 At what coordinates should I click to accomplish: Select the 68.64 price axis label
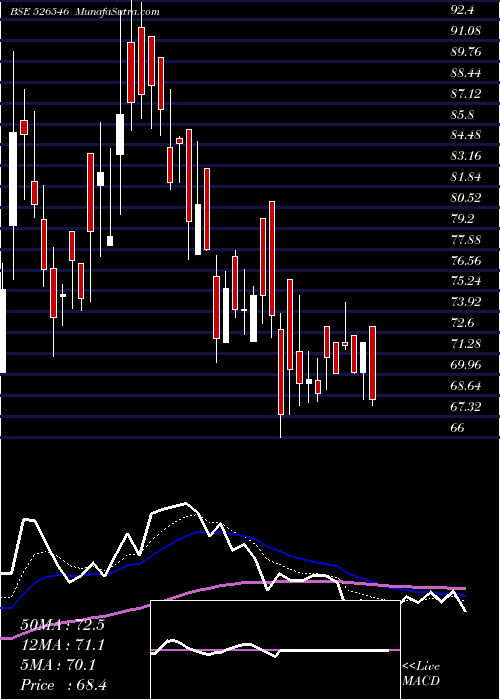click(466, 386)
